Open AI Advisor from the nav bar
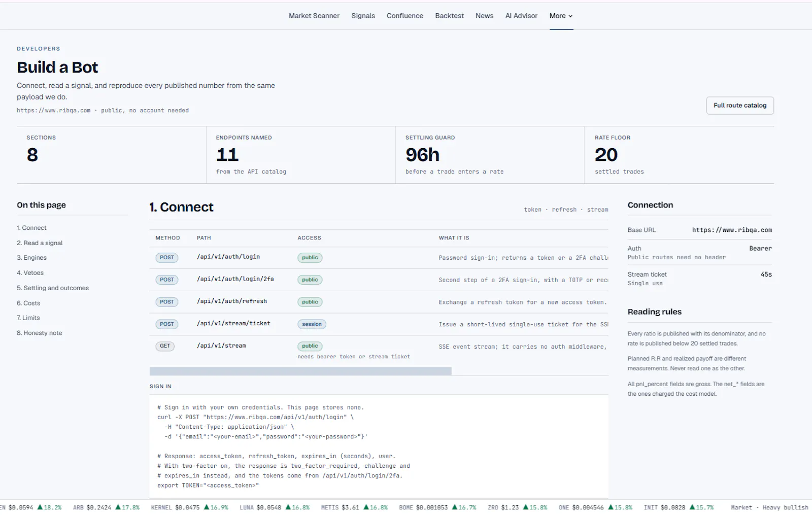 tap(521, 16)
